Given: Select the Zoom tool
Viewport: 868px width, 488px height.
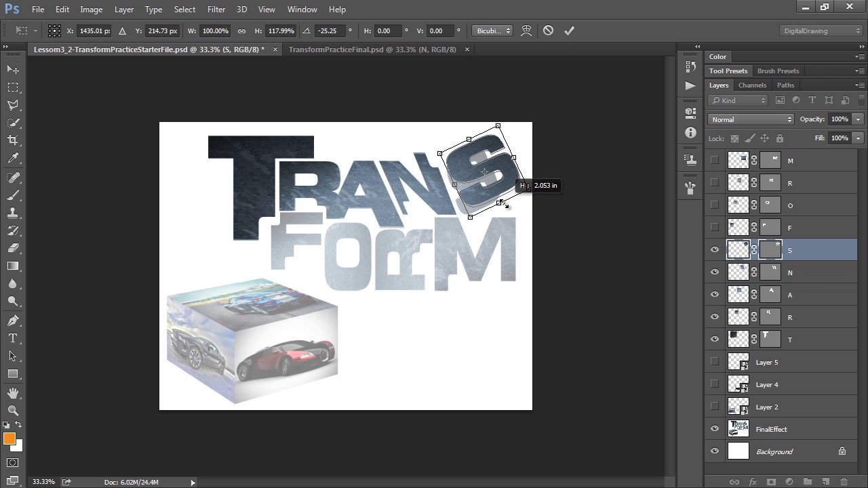Looking at the screenshot, I should (x=13, y=411).
